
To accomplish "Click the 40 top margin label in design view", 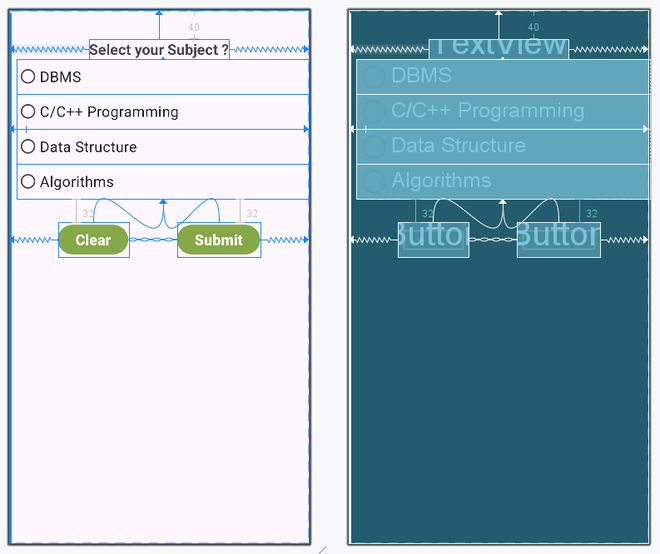I will [194, 27].
